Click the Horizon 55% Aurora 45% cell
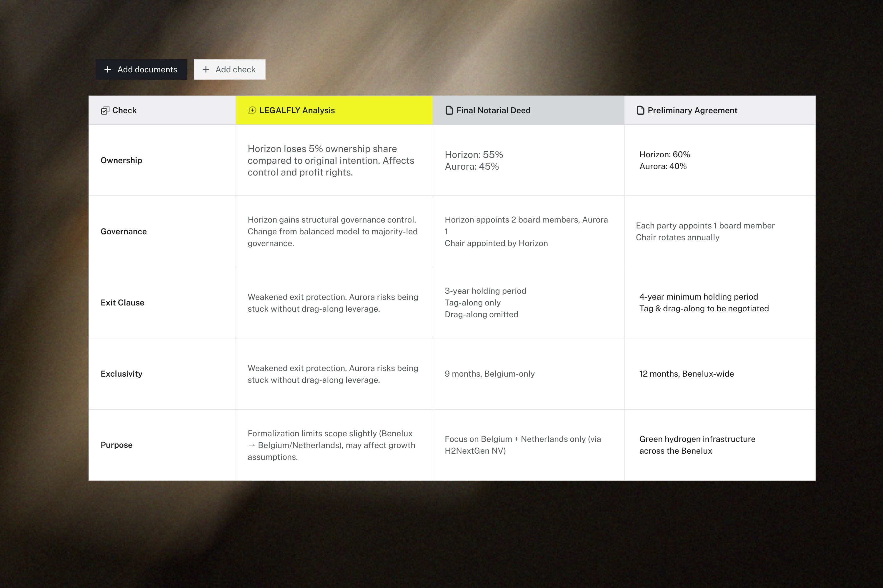The image size is (883, 588). (473, 161)
